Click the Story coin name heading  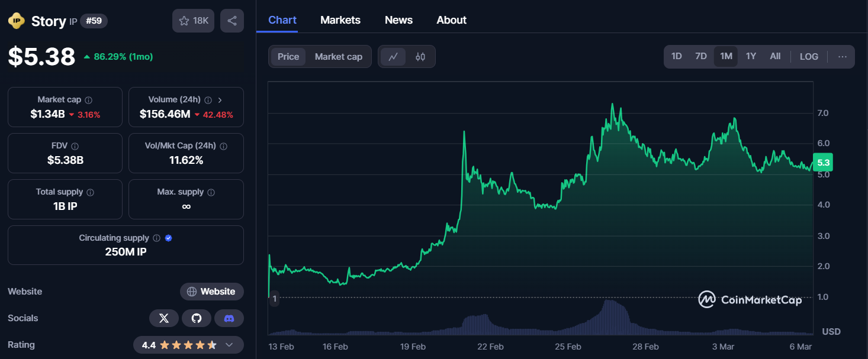[49, 21]
